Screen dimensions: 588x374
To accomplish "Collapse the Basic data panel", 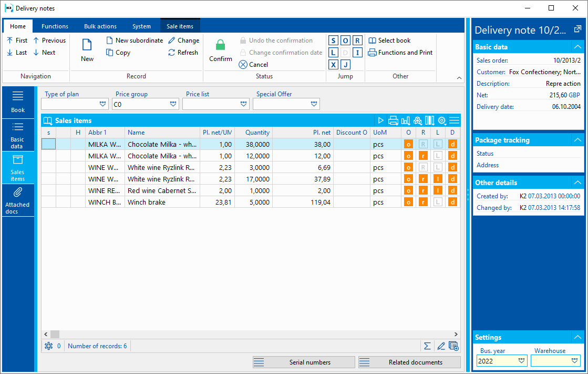I will (577, 47).
